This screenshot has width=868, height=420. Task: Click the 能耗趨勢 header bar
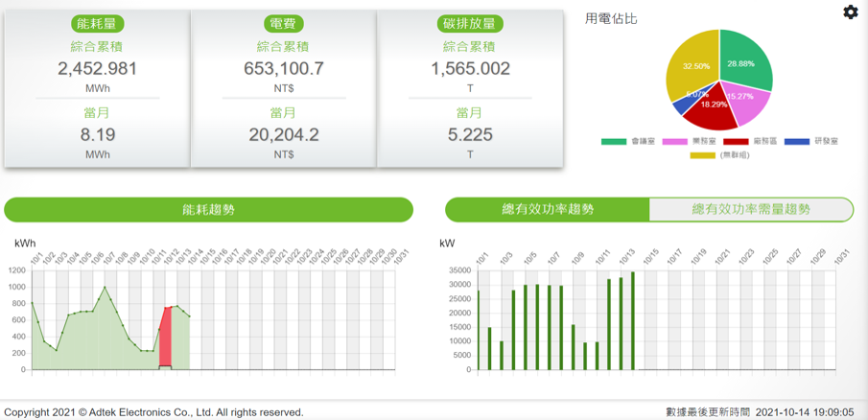coord(208,209)
